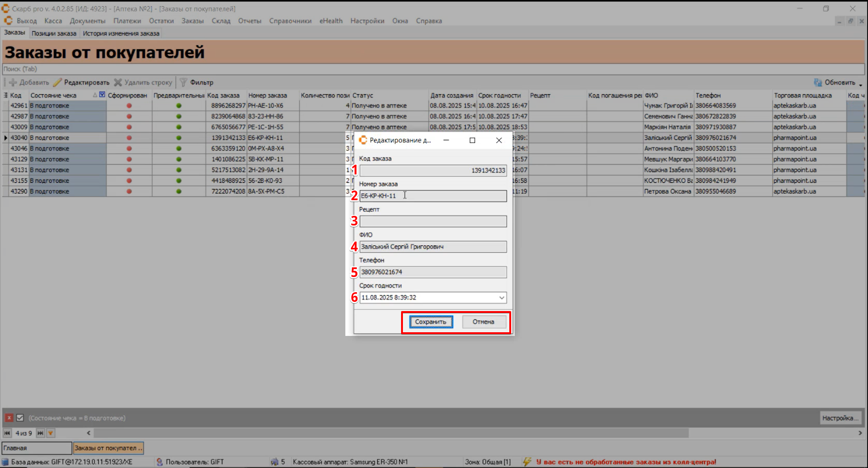868x468 pixels.
Task: Open filter dropdown in Состояние чека column header
Action: pos(102,95)
